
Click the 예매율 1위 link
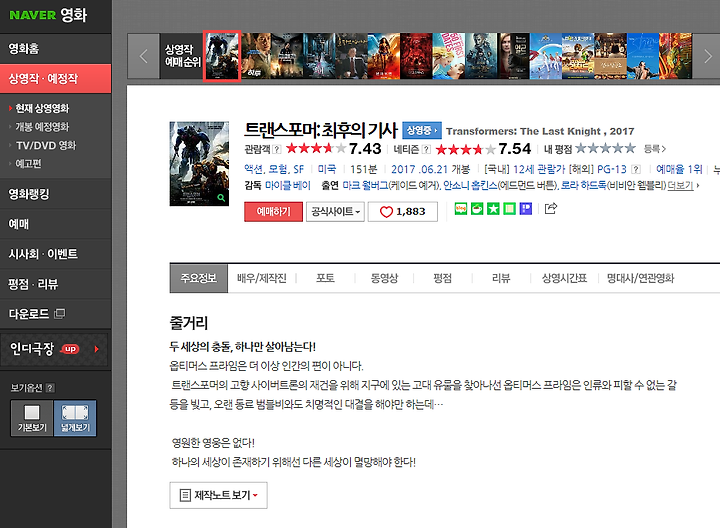coord(679,169)
